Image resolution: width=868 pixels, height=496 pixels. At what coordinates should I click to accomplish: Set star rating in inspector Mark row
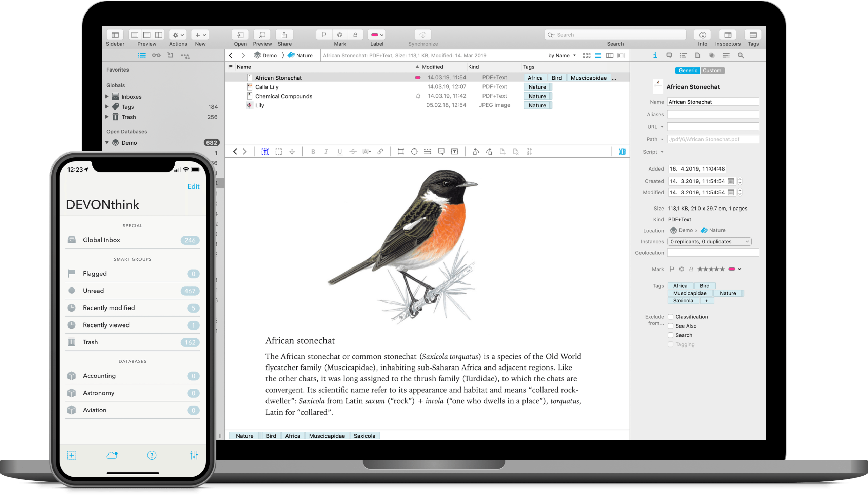(711, 269)
